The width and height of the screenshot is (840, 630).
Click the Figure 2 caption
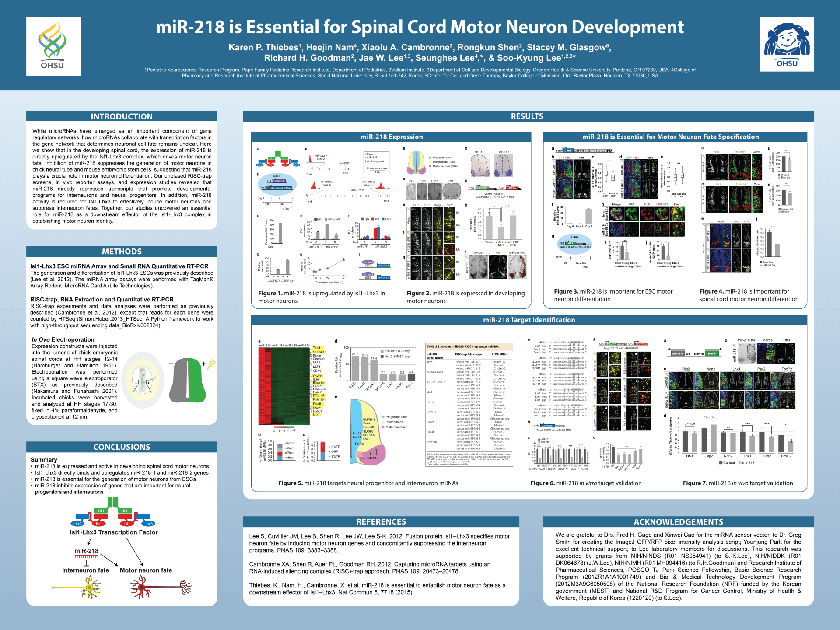click(465, 297)
